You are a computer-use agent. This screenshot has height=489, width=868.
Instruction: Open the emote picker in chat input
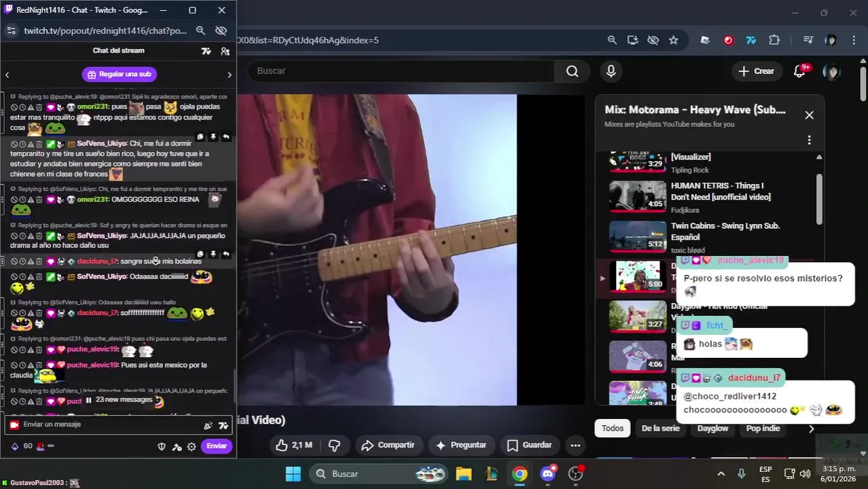coord(208,425)
